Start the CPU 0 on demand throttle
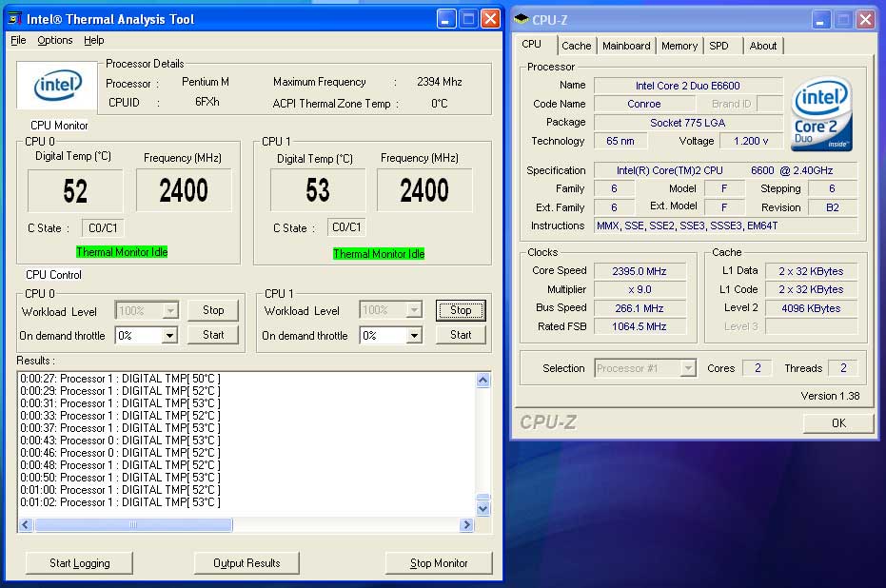The width and height of the screenshot is (886, 588). (213, 335)
